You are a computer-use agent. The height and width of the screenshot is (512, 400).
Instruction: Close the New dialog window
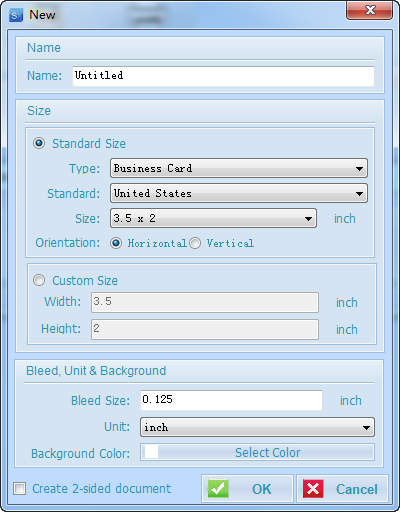click(x=370, y=10)
